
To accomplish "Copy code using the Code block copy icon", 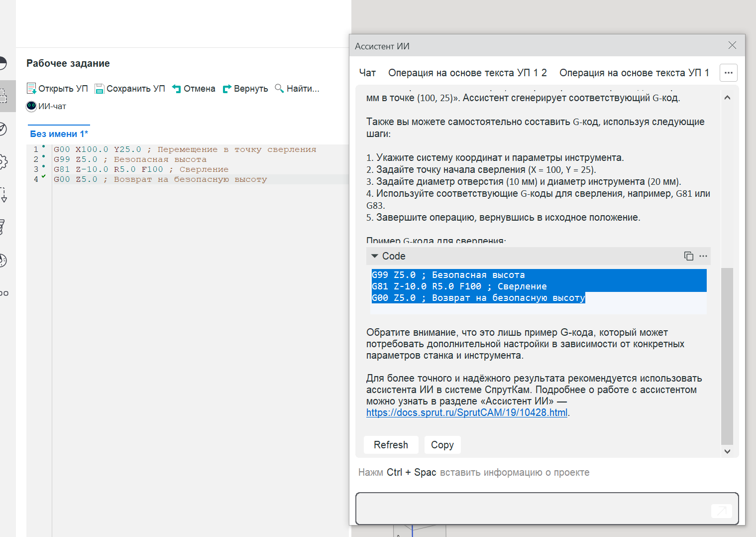I will coord(689,256).
